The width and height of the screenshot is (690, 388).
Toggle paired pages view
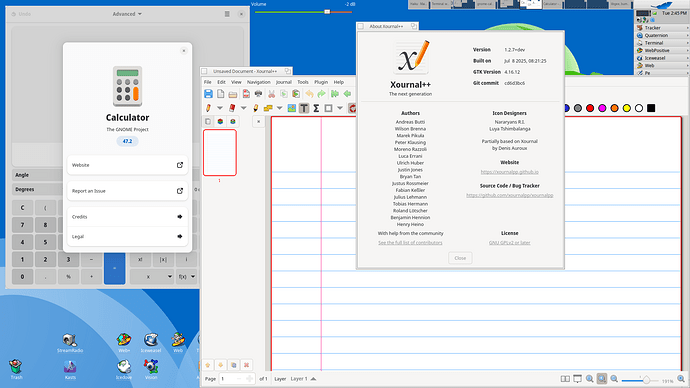[x=565, y=379]
